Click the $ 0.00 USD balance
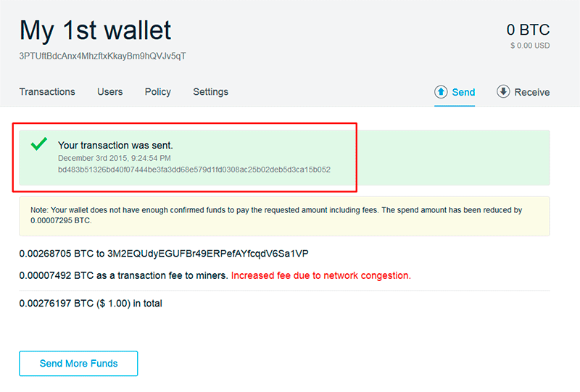The height and width of the screenshot is (392, 580). point(530,46)
